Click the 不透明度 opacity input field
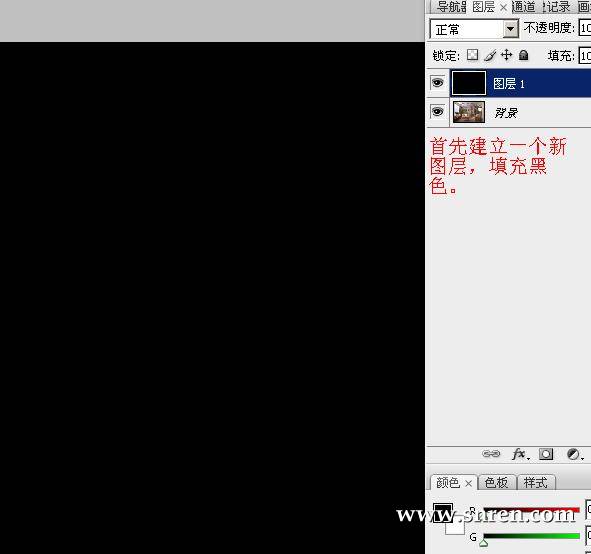Image resolution: width=591 pixels, height=554 pixels. point(585,28)
